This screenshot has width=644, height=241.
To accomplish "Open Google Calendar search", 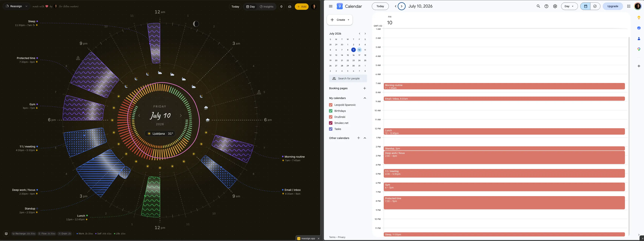I will pyautogui.click(x=538, y=6).
